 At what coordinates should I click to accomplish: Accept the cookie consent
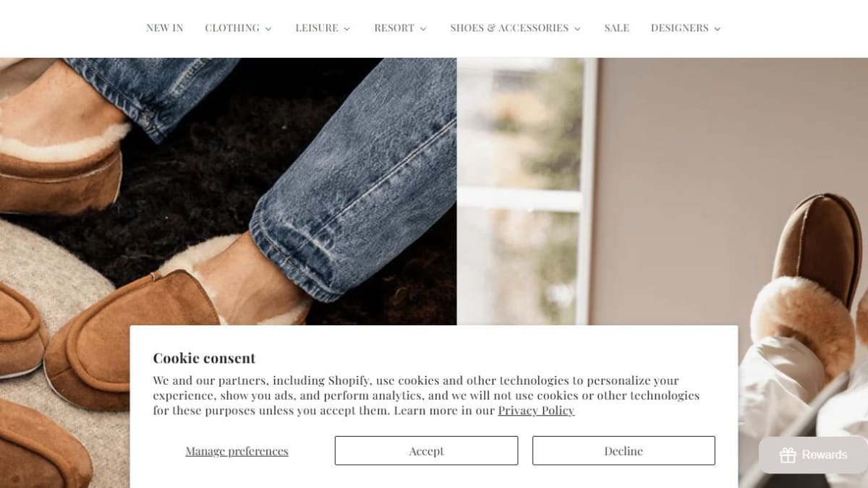point(426,450)
